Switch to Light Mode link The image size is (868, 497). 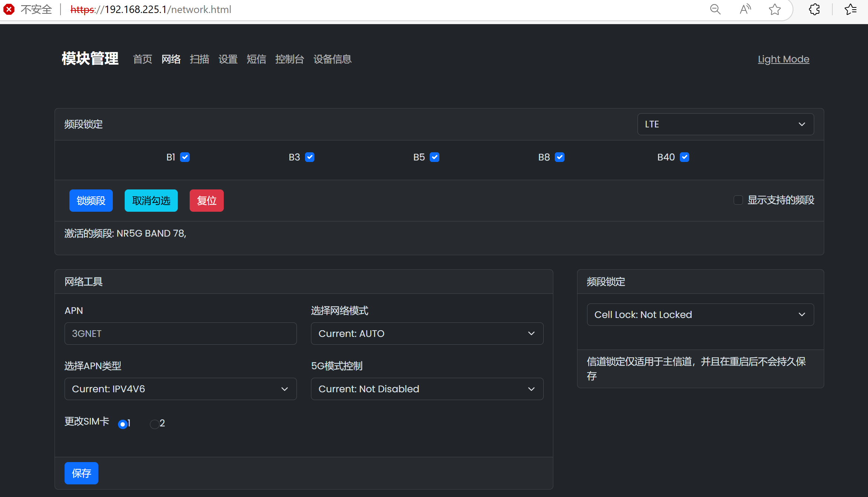tap(783, 59)
